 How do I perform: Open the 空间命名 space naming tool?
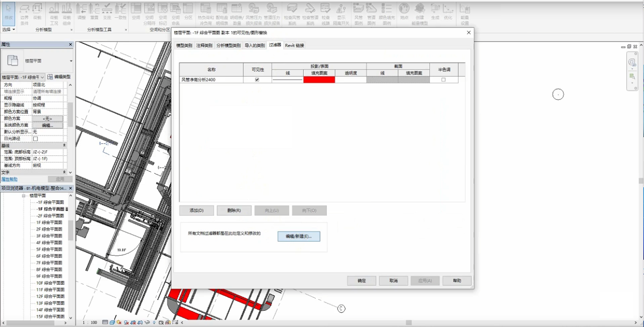pyautogui.click(x=176, y=14)
